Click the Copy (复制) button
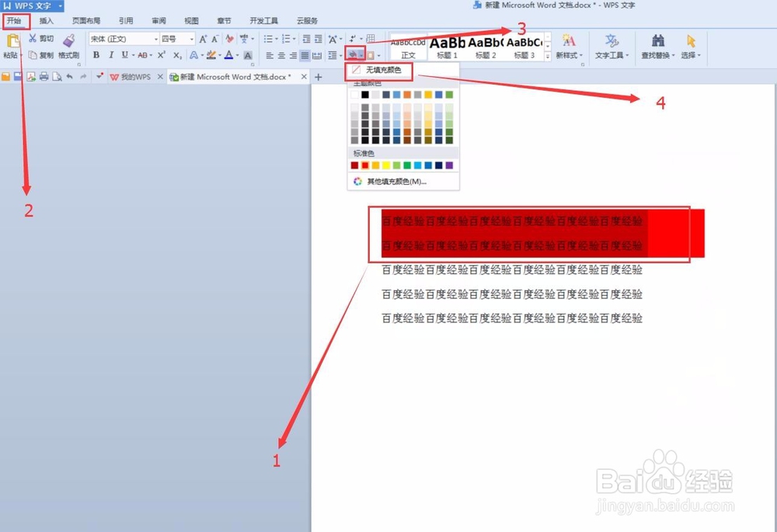Viewport: 777px width, 532px height. 41,55
